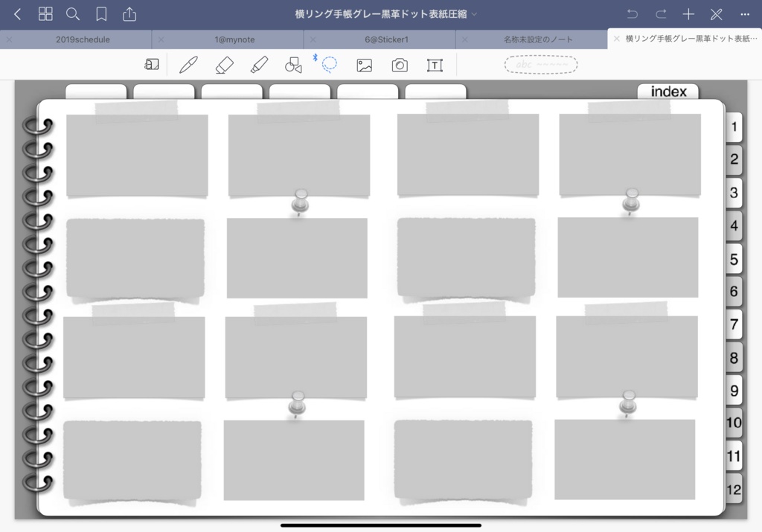Select the Text box tool
Image resolution: width=762 pixels, height=532 pixels.
(x=435, y=65)
